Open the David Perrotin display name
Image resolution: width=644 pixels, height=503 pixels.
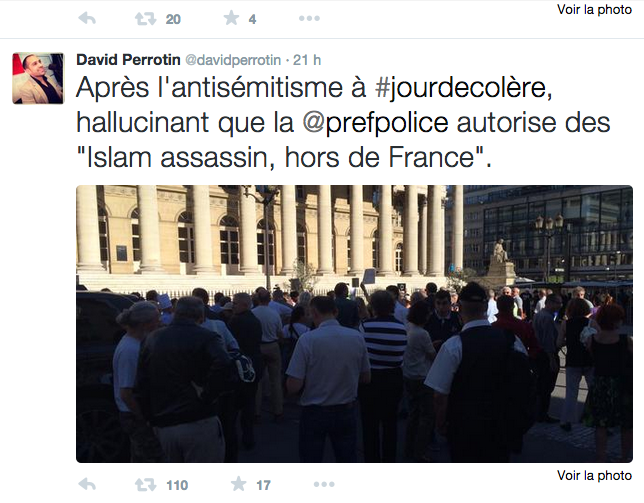click(128, 60)
